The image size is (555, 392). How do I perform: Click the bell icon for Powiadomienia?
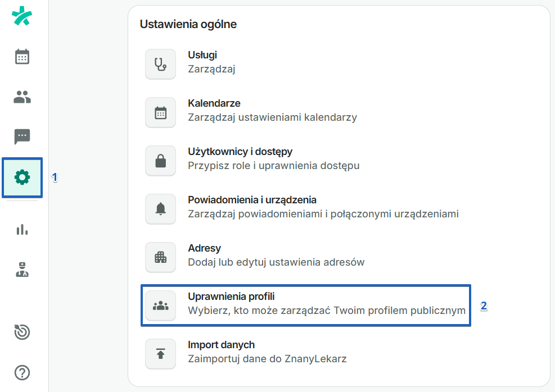click(x=160, y=209)
